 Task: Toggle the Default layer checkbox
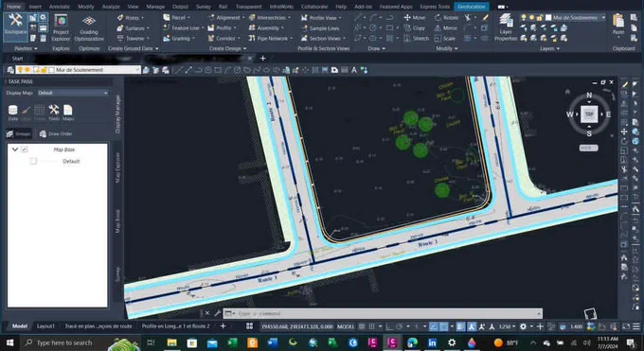33,161
